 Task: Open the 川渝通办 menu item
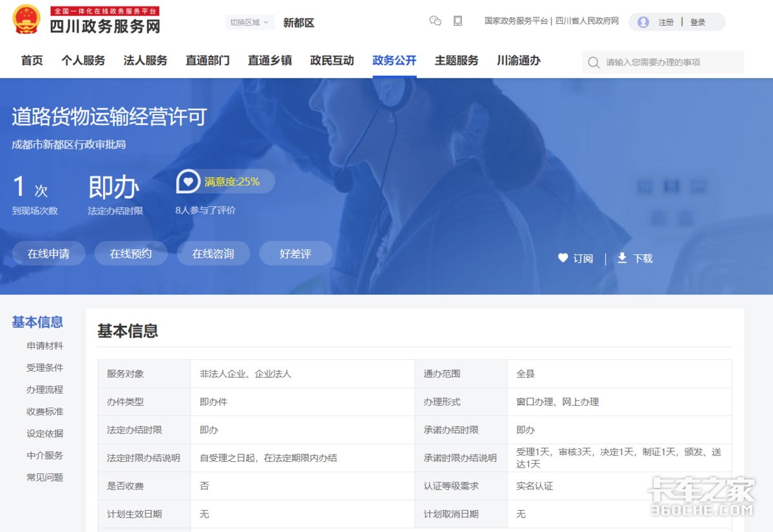[518, 61]
